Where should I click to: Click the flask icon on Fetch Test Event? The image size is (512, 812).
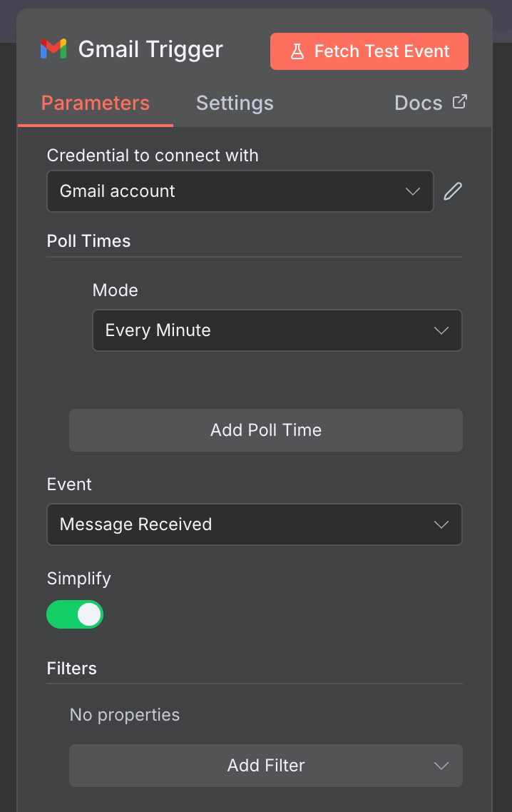[297, 51]
